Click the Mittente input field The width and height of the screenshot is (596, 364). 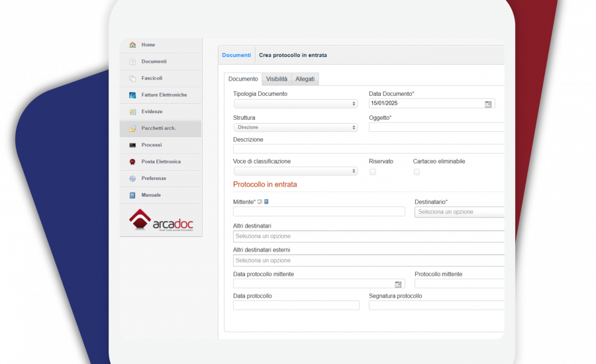click(319, 212)
